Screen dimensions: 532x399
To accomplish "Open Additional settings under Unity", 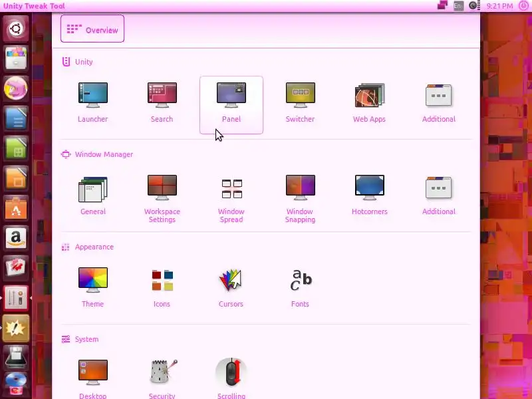I will pos(439,103).
